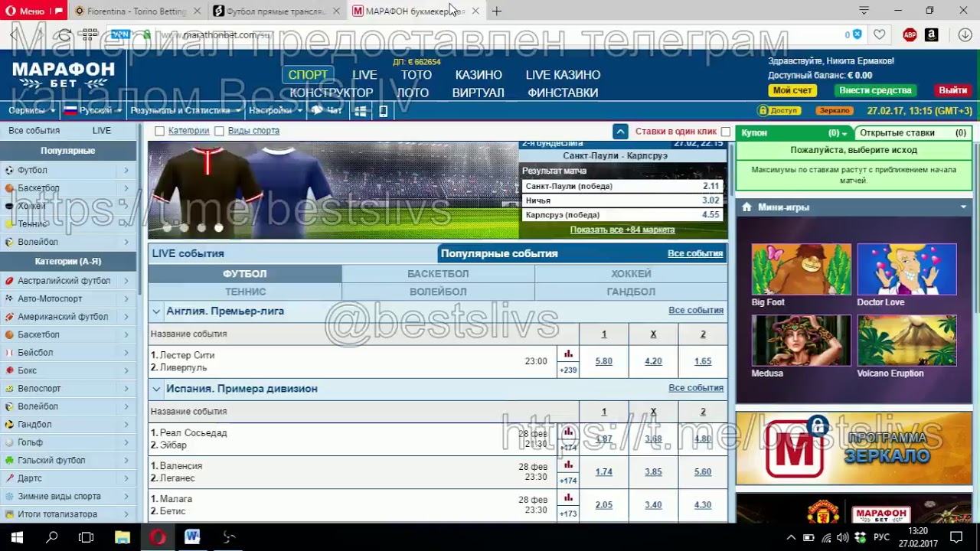980x551 pixels.
Task: Open the Купон dropdown arrow
Action: click(844, 133)
